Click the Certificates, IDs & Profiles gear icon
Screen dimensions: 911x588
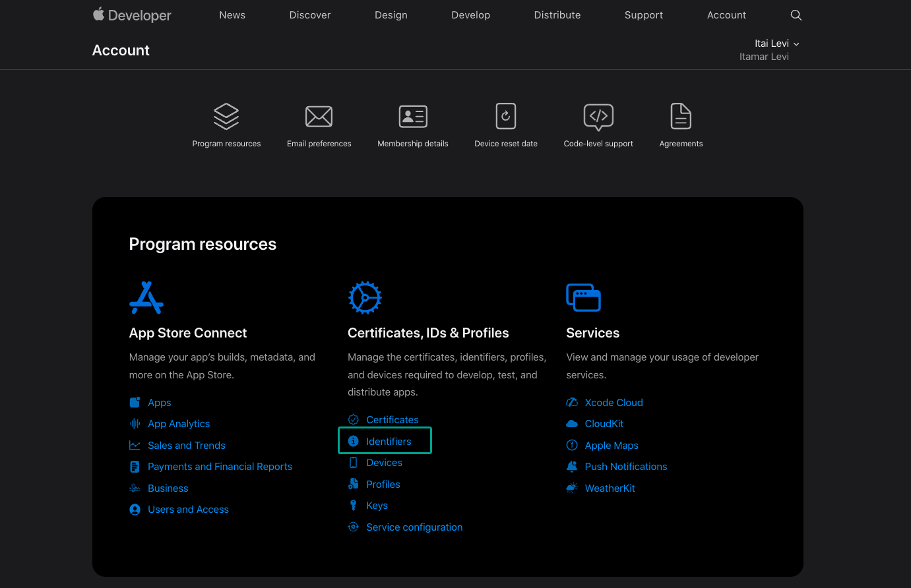[x=365, y=298]
